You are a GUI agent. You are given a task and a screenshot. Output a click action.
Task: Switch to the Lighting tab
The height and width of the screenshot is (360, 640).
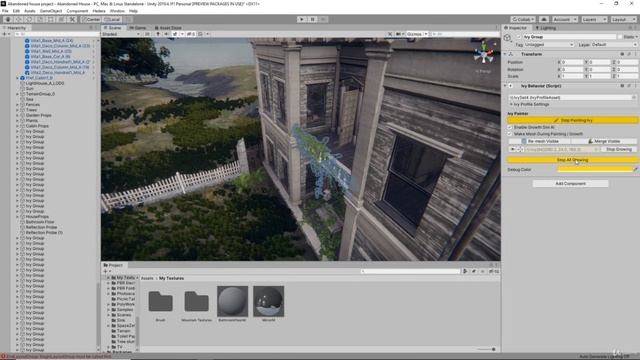pyautogui.click(x=546, y=28)
